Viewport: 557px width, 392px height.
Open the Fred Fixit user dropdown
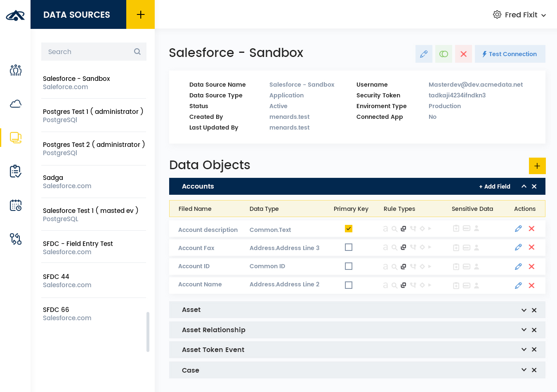tap(520, 15)
